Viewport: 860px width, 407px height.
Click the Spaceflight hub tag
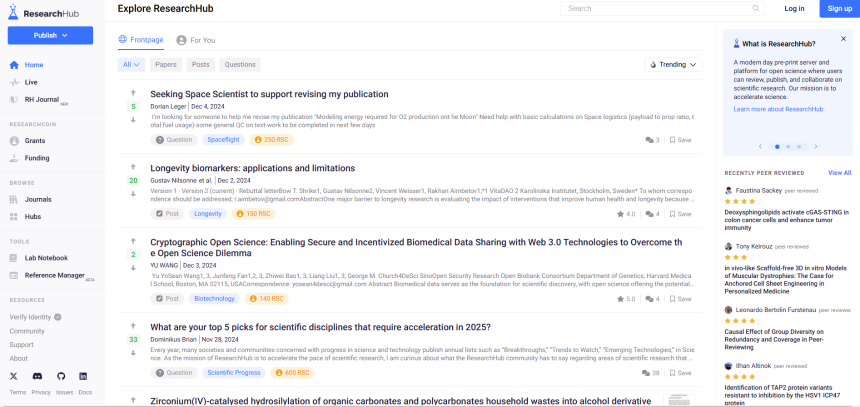pos(223,140)
